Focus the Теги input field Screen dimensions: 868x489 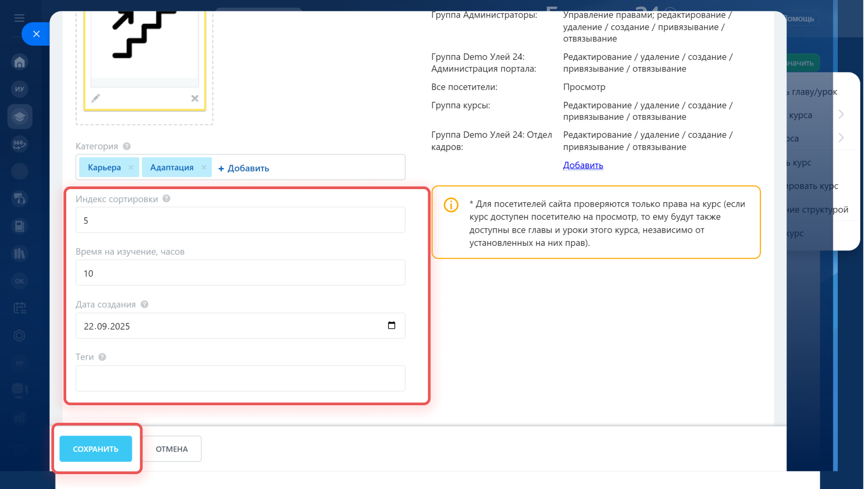click(x=240, y=378)
